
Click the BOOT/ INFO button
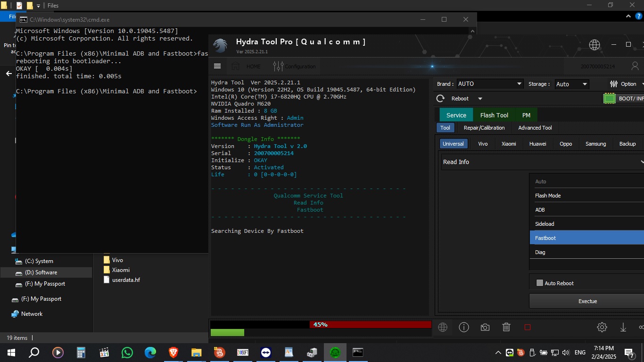coord(623,99)
